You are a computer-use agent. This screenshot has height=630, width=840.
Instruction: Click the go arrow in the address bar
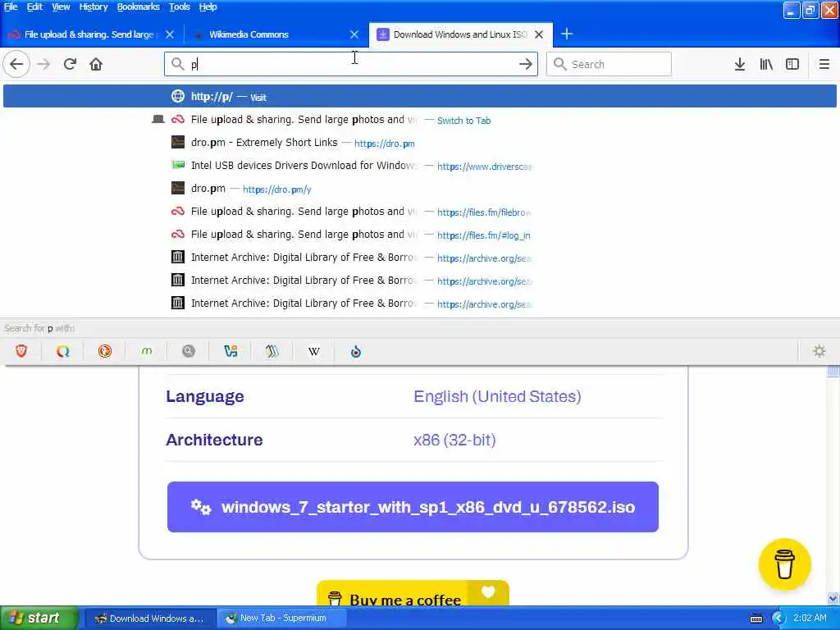coord(526,64)
